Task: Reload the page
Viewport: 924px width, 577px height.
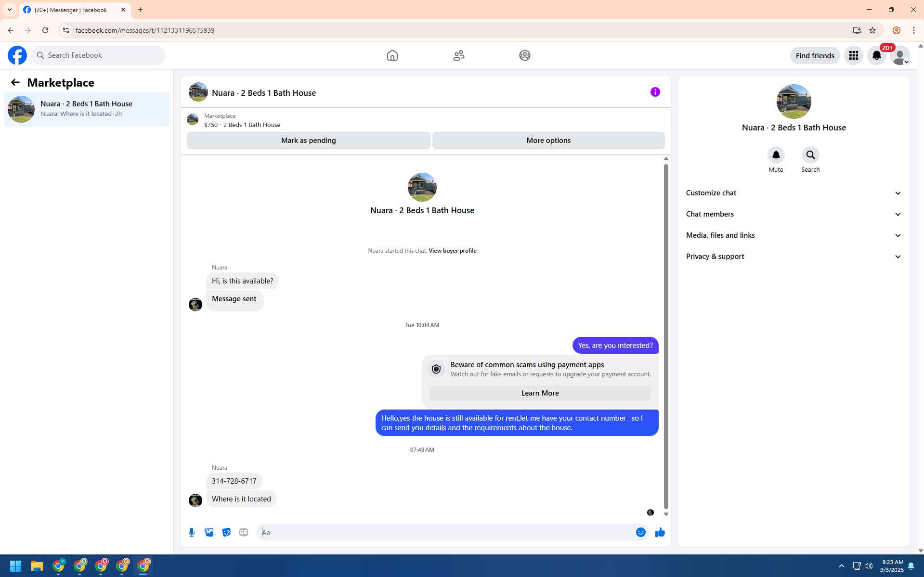Action: pos(45,30)
